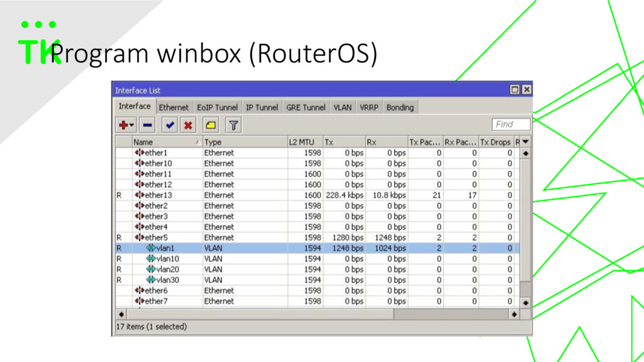
Task: Open the IP Tunnel tab
Action: pos(262,107)
